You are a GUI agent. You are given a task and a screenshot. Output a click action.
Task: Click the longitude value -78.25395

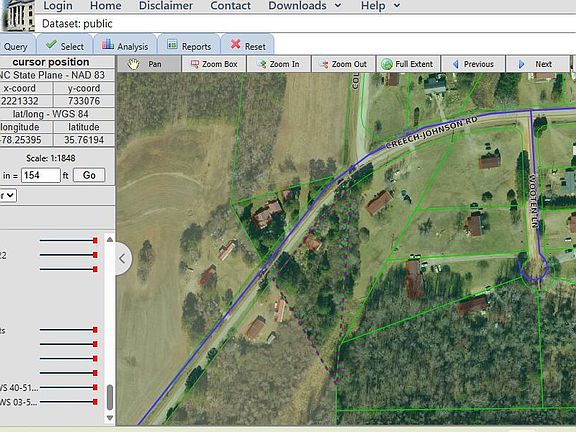click(x=21, y=140)
